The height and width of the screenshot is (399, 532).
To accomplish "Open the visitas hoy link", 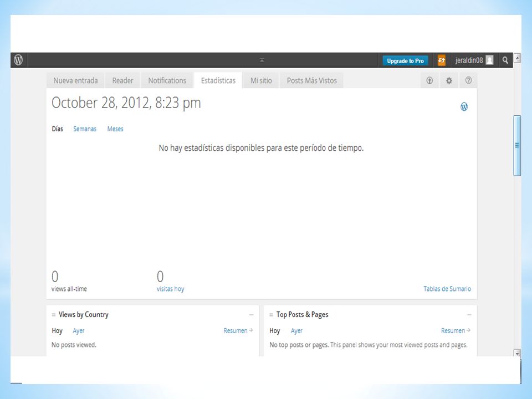I will pyautogui.click(x=170, y=289).
